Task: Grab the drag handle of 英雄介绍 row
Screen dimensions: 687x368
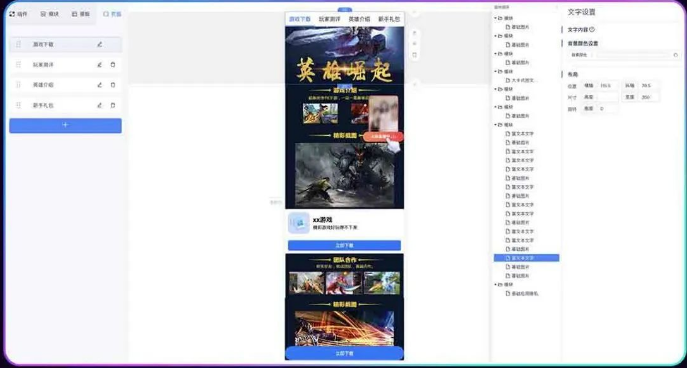Action: point(18,85)
